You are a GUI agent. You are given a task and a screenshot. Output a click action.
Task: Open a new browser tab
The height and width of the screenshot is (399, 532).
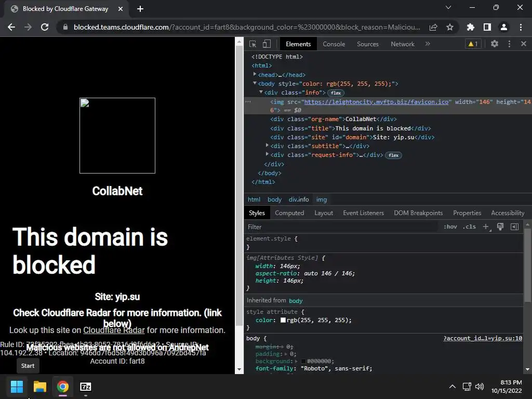point(140,9)
